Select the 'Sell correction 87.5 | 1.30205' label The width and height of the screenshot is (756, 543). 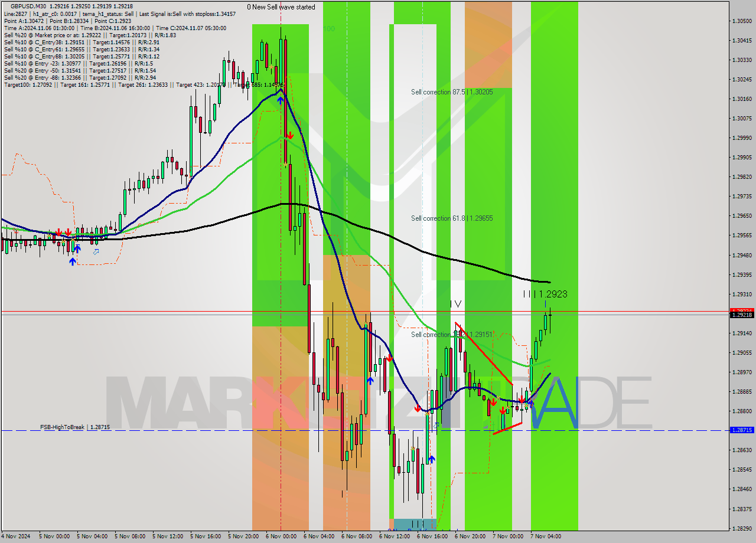click(x=452, y=92)
